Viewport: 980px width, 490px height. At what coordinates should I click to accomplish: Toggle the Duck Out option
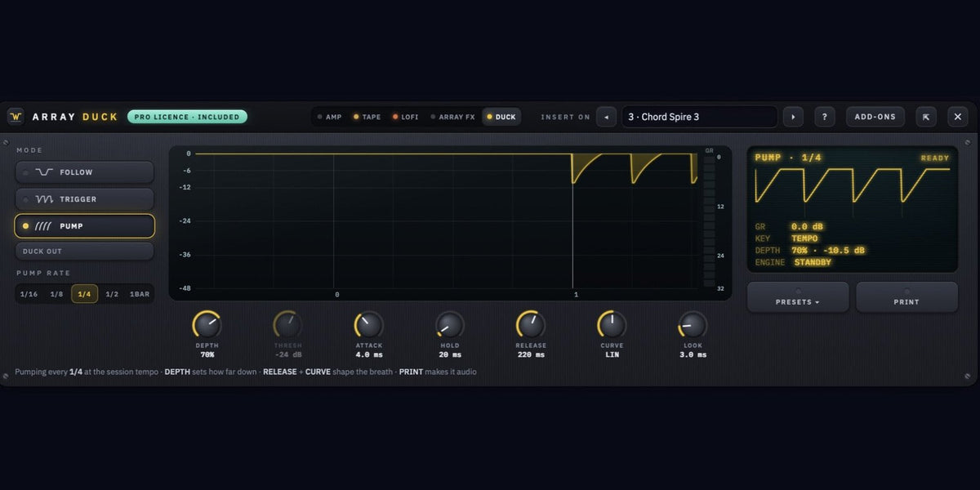84,252
